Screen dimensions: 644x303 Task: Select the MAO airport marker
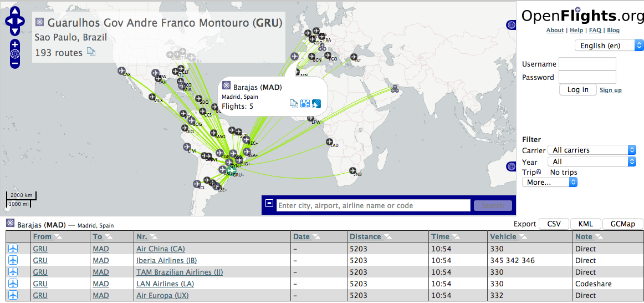(x=213, y=133)
